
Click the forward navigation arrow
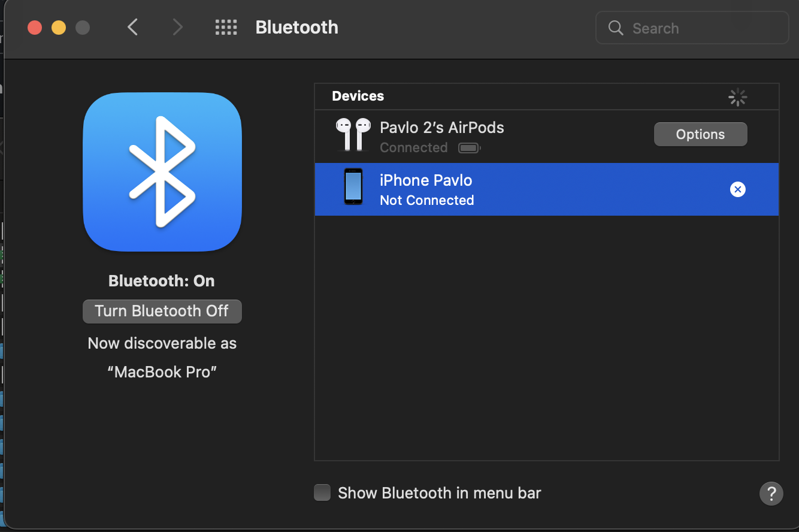(177, 28)
